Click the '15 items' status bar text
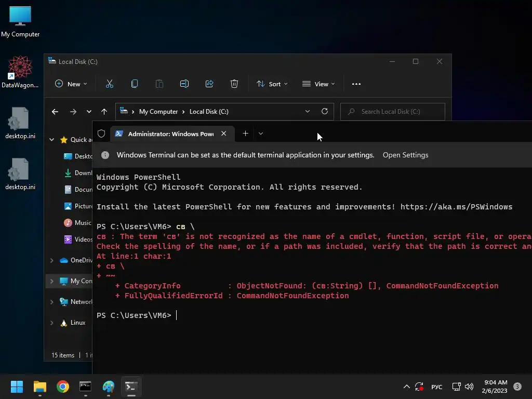Viewport: 532px width, 399px height. [63, 355]
